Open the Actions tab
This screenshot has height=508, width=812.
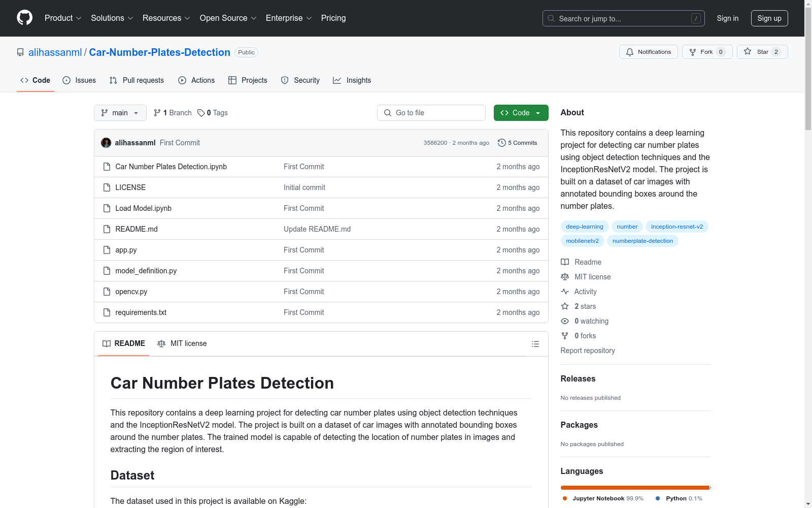[x=196, y=80]
